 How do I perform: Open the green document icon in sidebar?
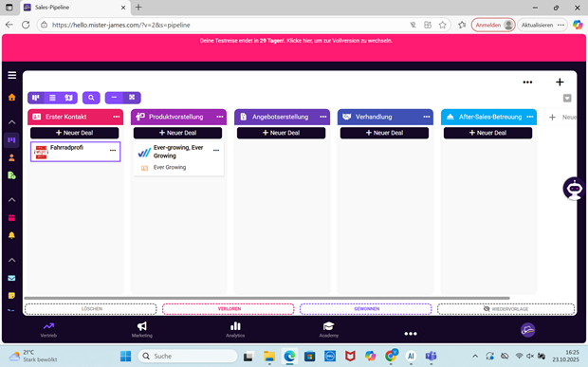[x=11, y=175]
